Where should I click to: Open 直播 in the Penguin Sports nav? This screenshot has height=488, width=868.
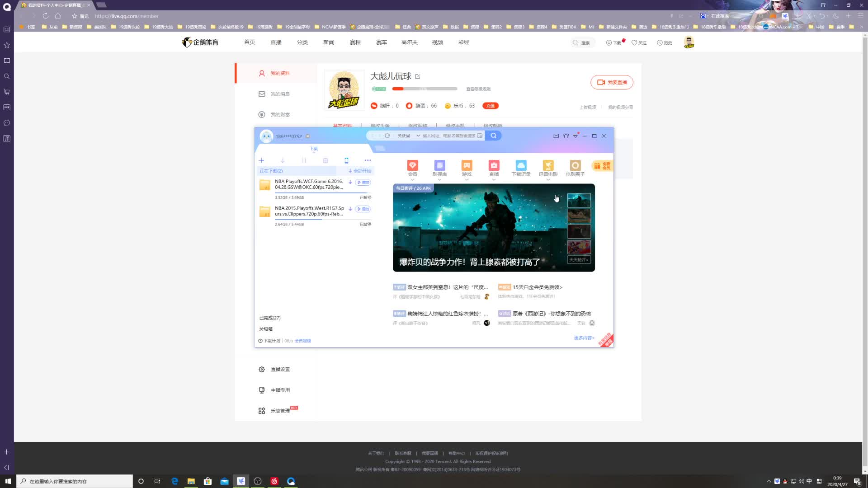276,42
